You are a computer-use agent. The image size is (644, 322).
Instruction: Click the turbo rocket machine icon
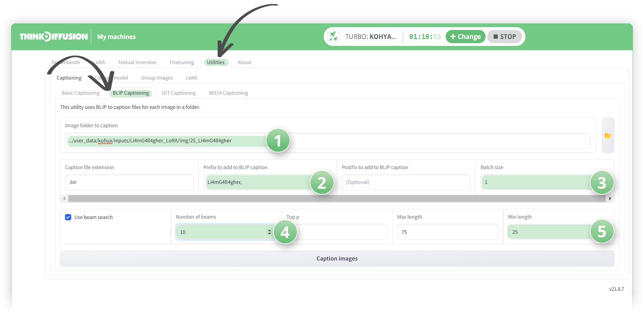pos(333,36)
